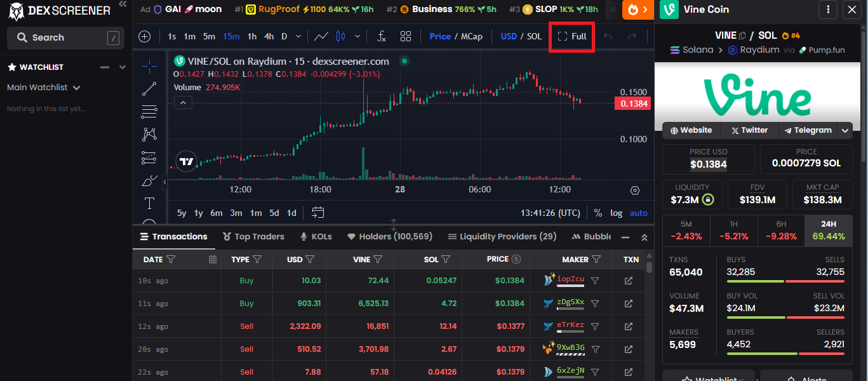Click the TradingView logo on chart
The image size is (868, 381).
[x=186, y=161]
